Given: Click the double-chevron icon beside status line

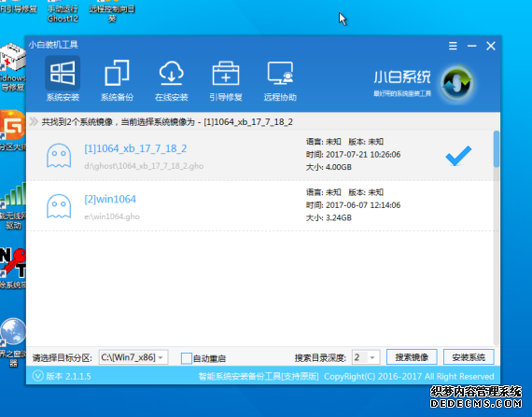Looking at the screenshot, I should (x=34, y=121).
